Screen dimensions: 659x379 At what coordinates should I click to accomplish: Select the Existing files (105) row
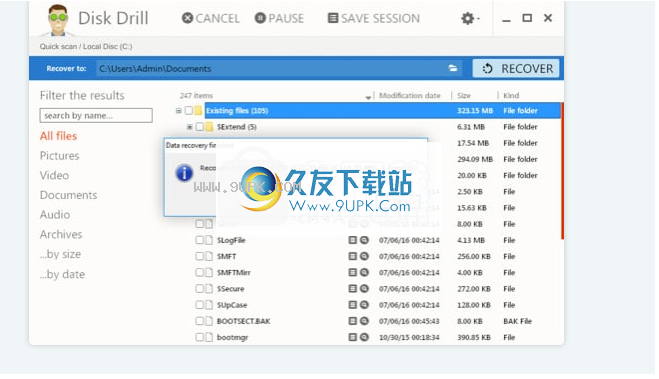click(382, 111)
